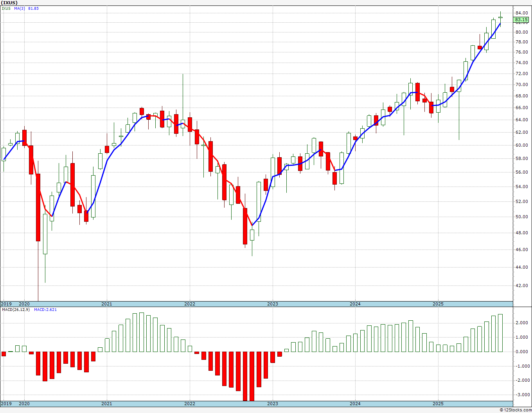Click the 52.00 price axis label
This screenshot has width=532, height=413.
[522, 201]
